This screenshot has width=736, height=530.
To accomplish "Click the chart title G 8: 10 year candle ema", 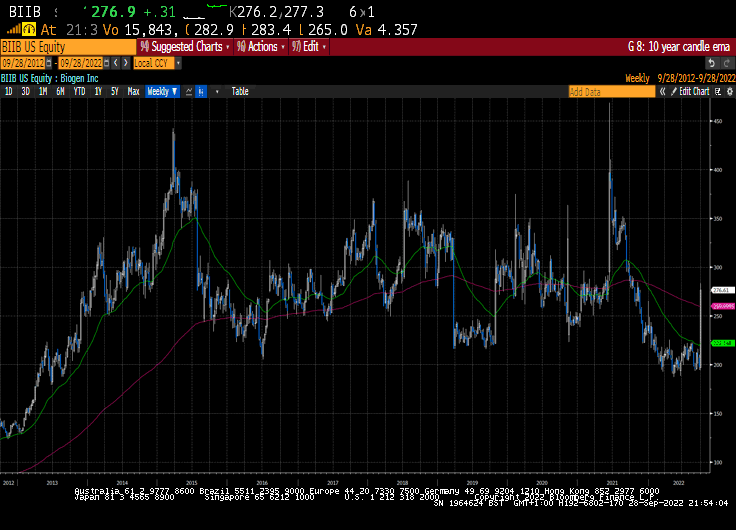I will tap(679, 46).
